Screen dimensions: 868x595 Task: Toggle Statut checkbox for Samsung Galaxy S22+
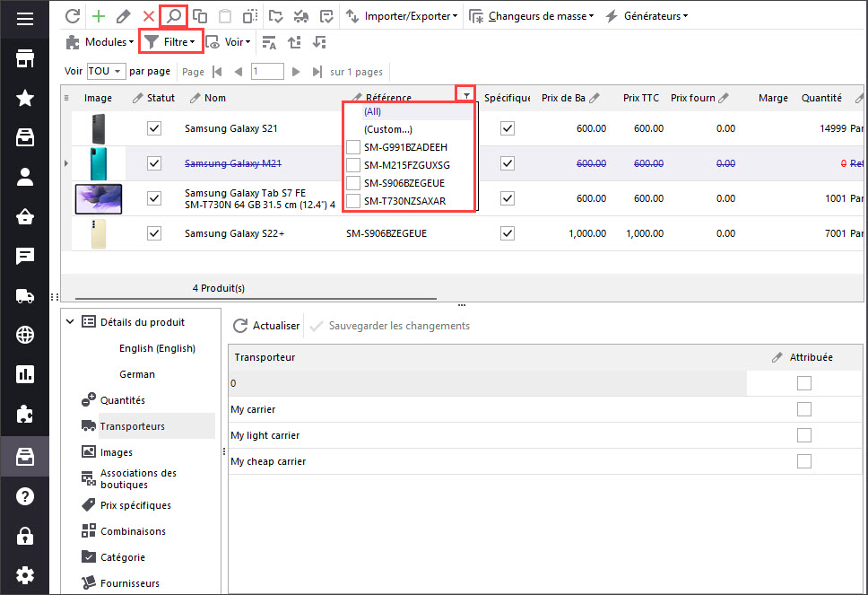point(154,233)
